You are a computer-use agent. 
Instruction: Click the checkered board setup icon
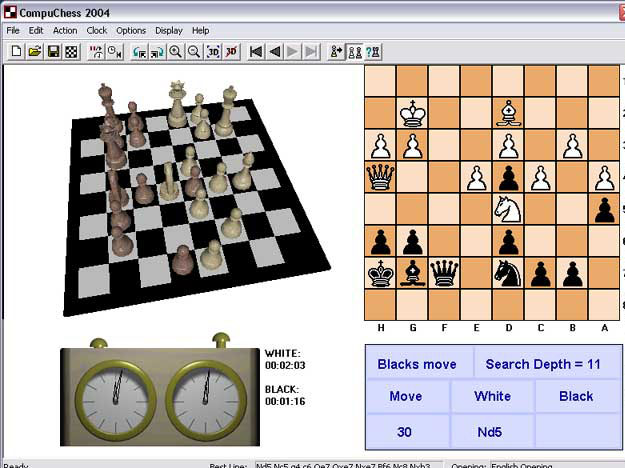click(x=71, y=51)
